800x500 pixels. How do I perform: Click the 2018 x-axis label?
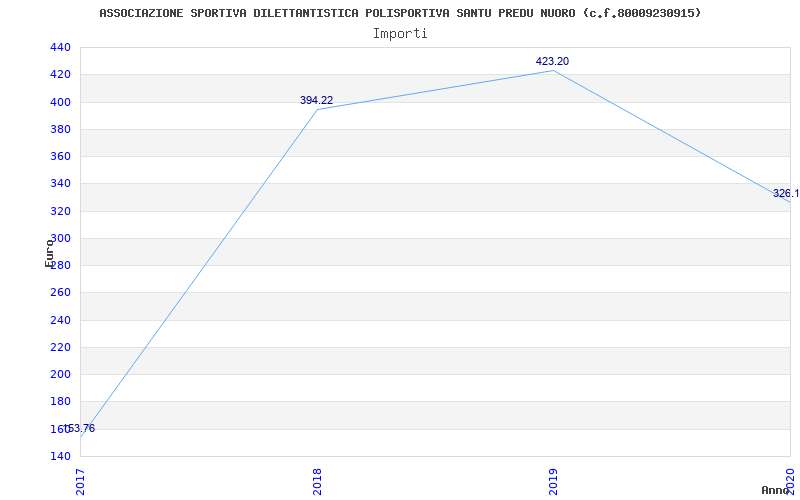click(x=317, y=482)
